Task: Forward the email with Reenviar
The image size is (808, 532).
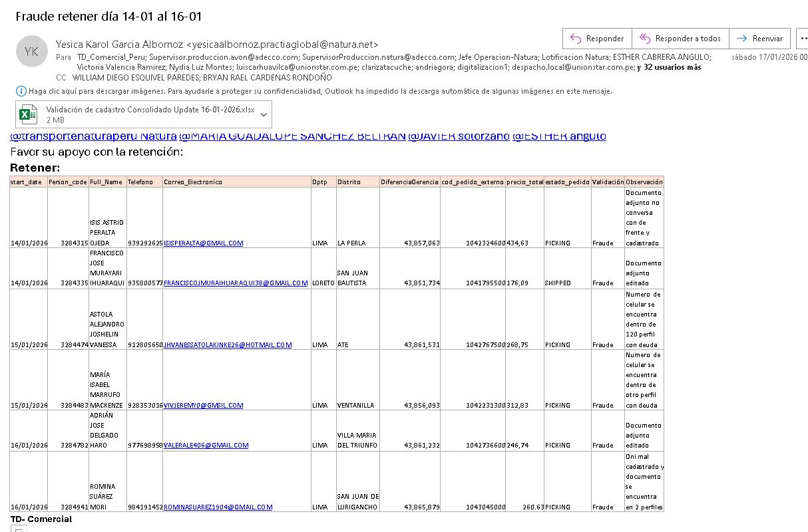Action: pos(759,39)
